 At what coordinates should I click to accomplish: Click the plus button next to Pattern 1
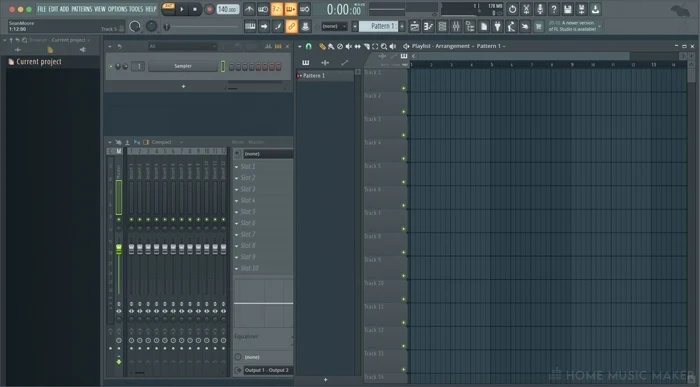(402, 26)
